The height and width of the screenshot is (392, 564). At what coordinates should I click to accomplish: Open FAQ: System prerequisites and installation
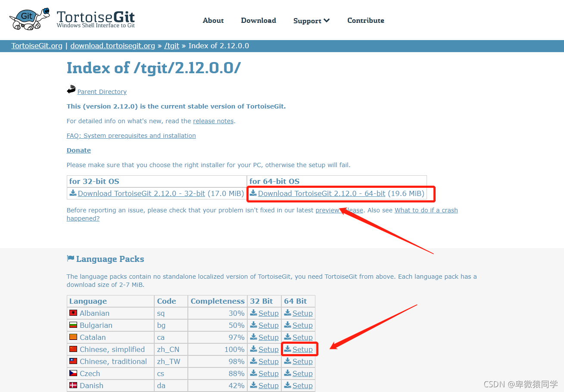click(x=131, y=136)
